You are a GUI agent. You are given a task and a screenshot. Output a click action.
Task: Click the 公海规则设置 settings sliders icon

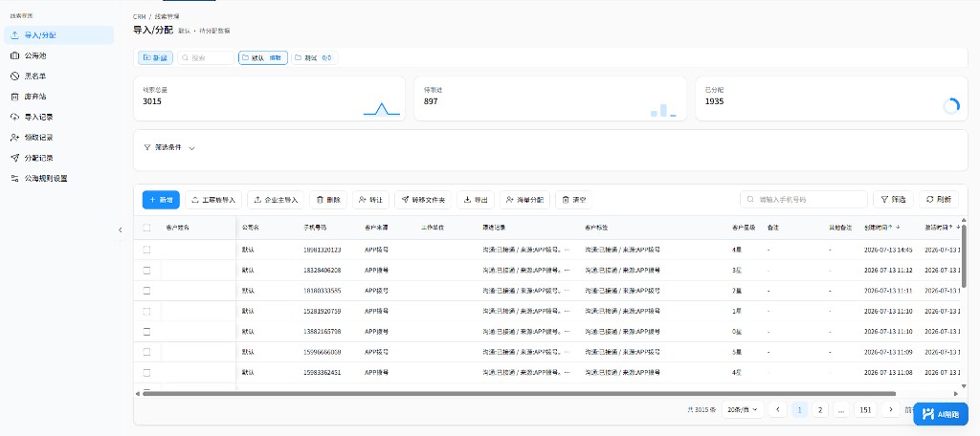15,178
